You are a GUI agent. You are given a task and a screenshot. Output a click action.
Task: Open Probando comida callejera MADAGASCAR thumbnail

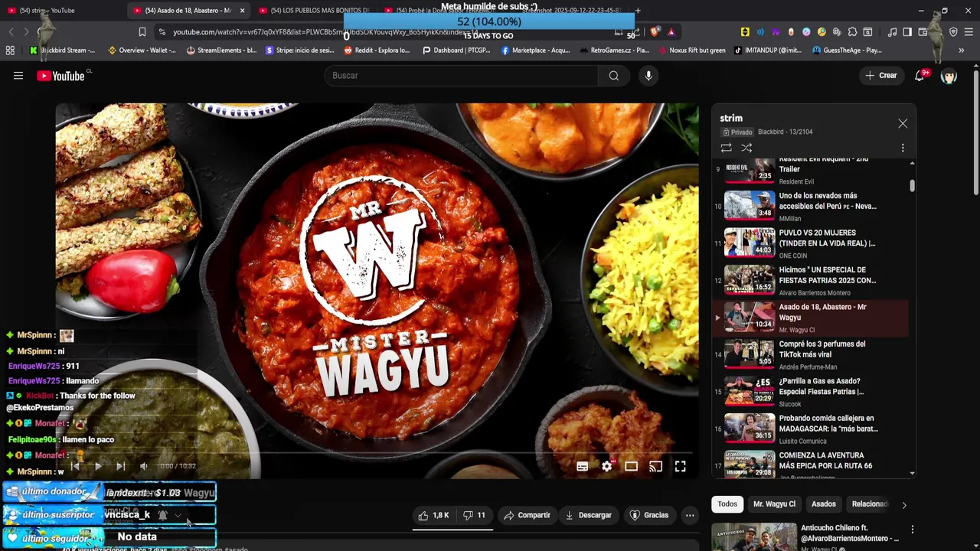click(750, 429)
